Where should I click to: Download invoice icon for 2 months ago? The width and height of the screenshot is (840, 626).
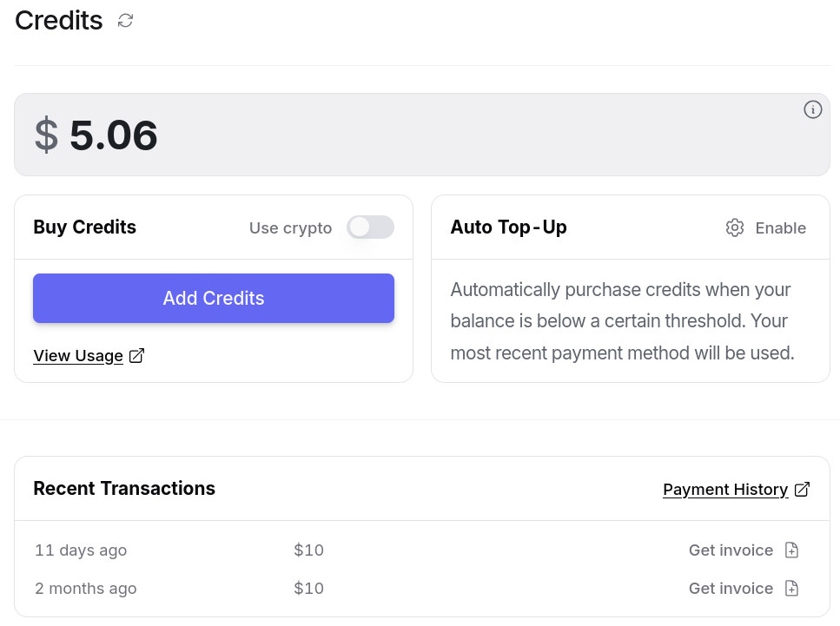click(791, 588)
